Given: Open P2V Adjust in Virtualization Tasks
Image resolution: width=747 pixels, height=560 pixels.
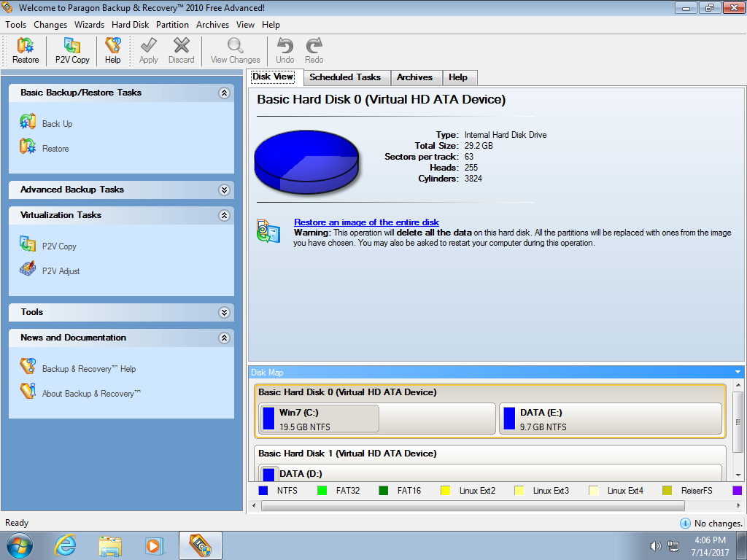Looking at the screenshot, I should (61, 271).
